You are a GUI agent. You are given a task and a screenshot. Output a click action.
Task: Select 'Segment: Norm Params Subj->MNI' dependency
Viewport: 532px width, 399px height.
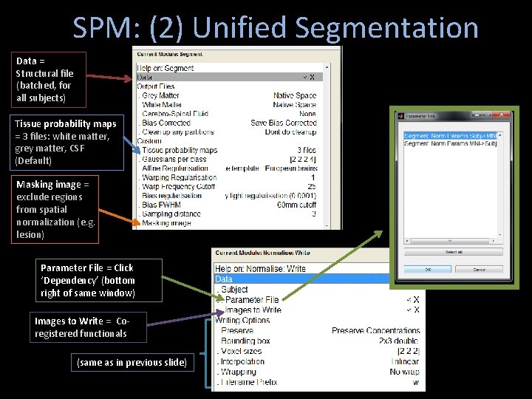click(450, 136)
